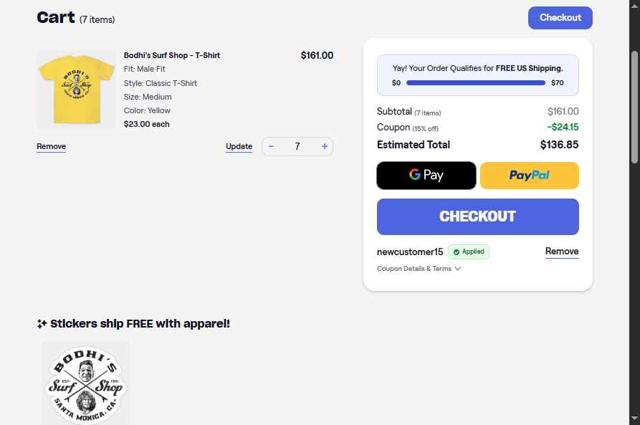Click the sparkle icon beside Stickers heading

(x=42, y=324)
